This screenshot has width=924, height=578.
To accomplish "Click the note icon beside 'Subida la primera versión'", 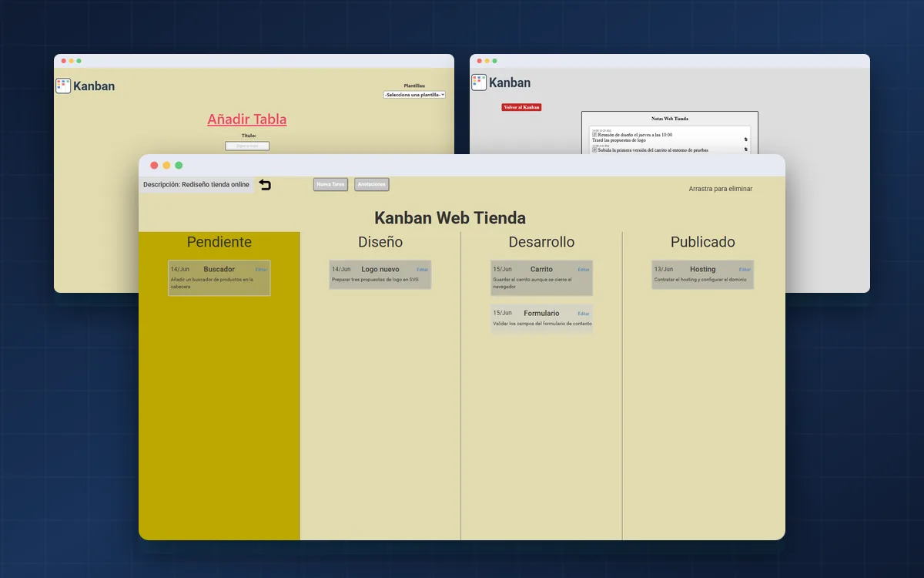I will coord(594,150).
